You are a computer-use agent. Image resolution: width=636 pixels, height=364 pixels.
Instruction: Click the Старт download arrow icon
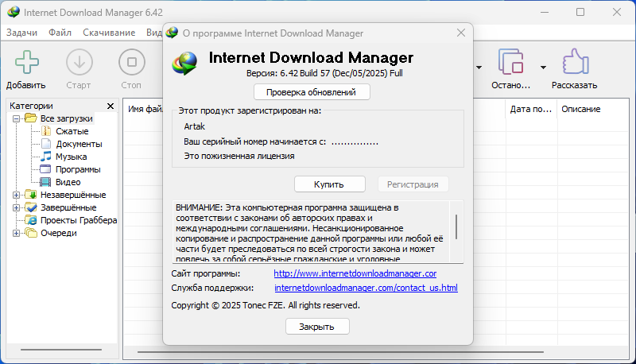point(79,62)
